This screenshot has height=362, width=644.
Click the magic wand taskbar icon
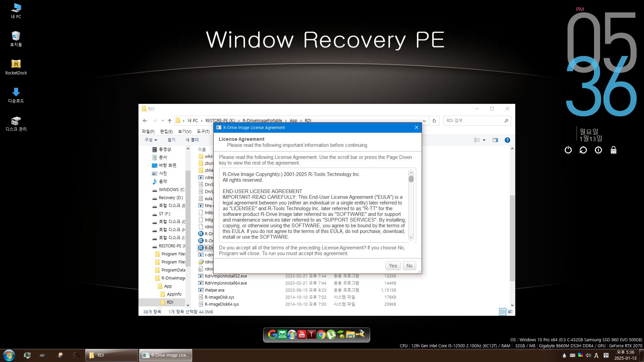[x=76, y=355]
